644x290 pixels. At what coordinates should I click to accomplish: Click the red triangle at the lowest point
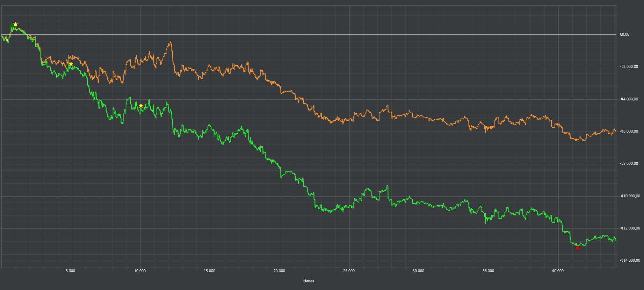tap(577, 248)
